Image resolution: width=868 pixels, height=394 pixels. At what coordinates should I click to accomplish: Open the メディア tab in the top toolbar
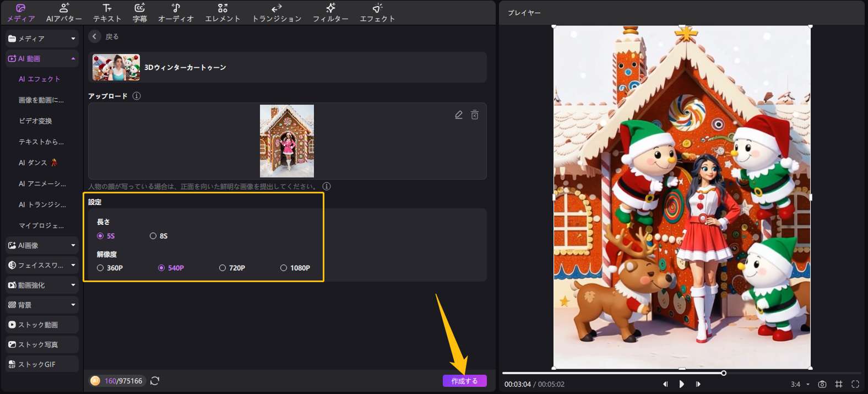tap(21, 13)
